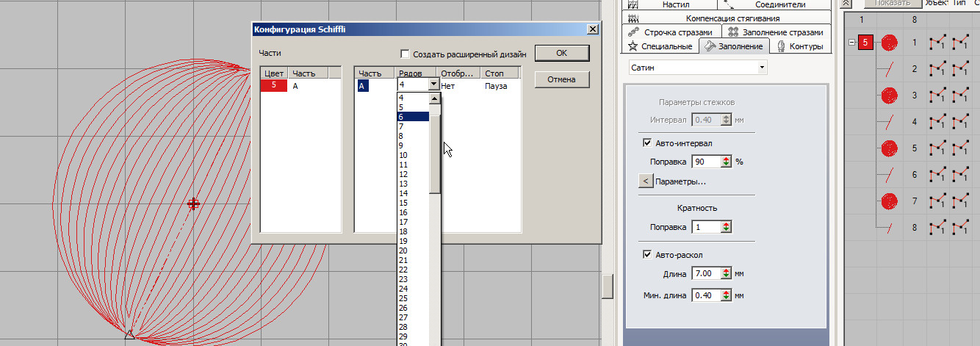Toggle the Авто-раскол checkbox
The width and height of the screenshot is (980, 346).
pyautogui.click(x=647, y=255)
